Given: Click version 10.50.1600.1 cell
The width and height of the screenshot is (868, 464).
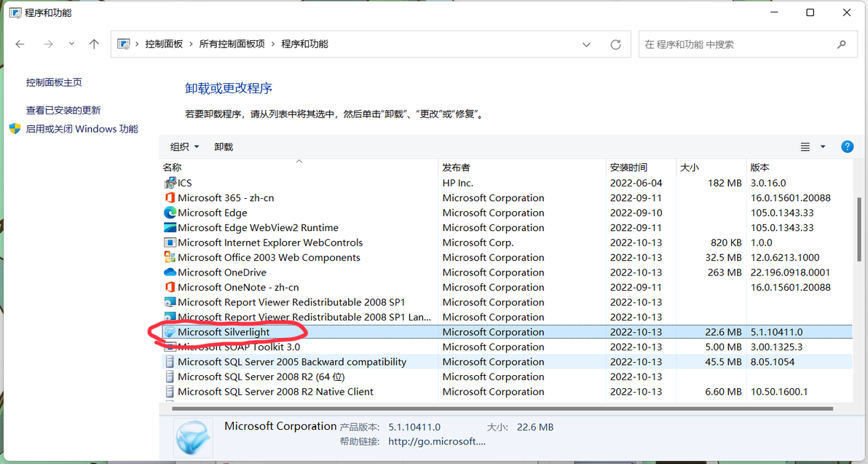Looking at the screenshot, I should pos(779,391).
